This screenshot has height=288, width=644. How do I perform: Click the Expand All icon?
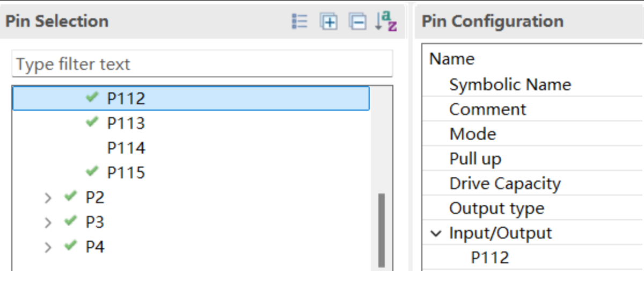[x=328, y=21]
